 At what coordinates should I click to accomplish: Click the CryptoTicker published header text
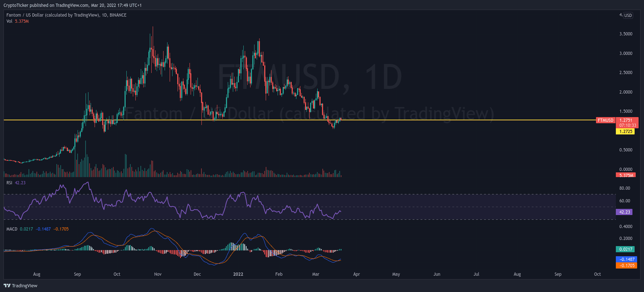tap(72, 5)
